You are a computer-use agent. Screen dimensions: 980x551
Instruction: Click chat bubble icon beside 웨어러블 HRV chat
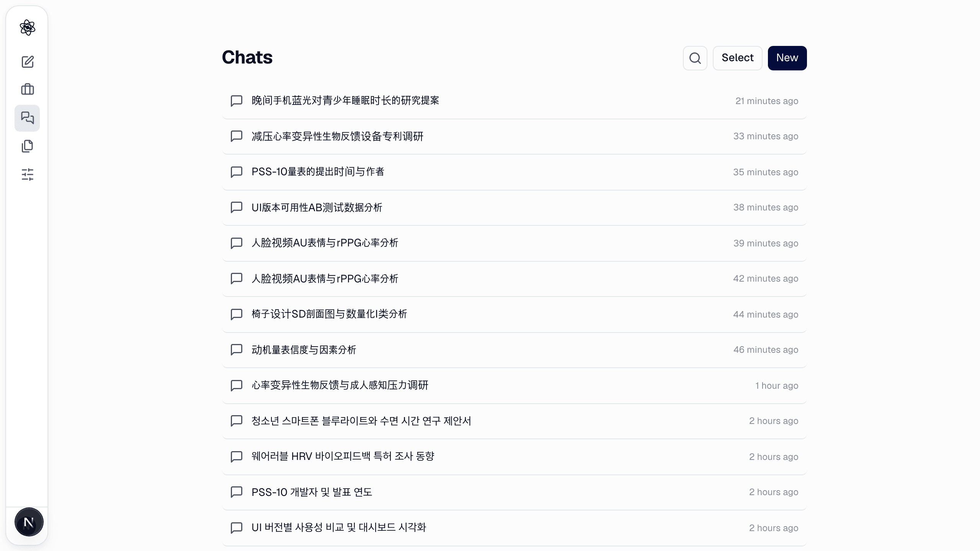[237, 457]
